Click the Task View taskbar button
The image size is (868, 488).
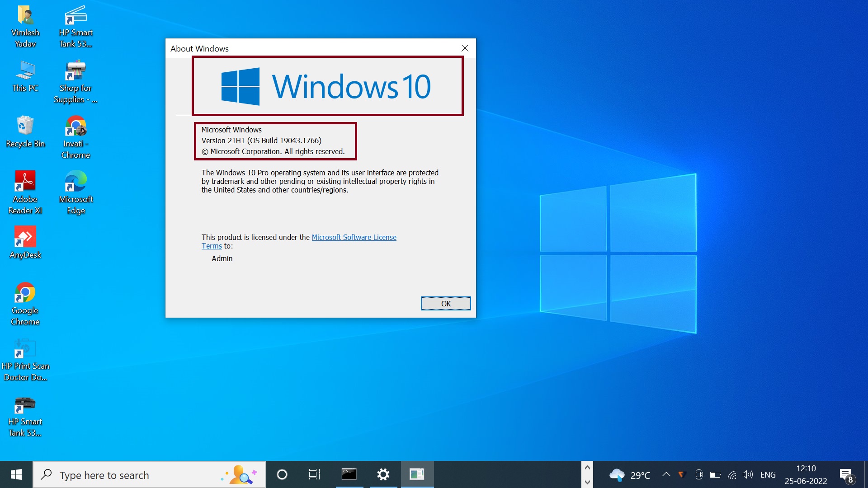(314, 474)
